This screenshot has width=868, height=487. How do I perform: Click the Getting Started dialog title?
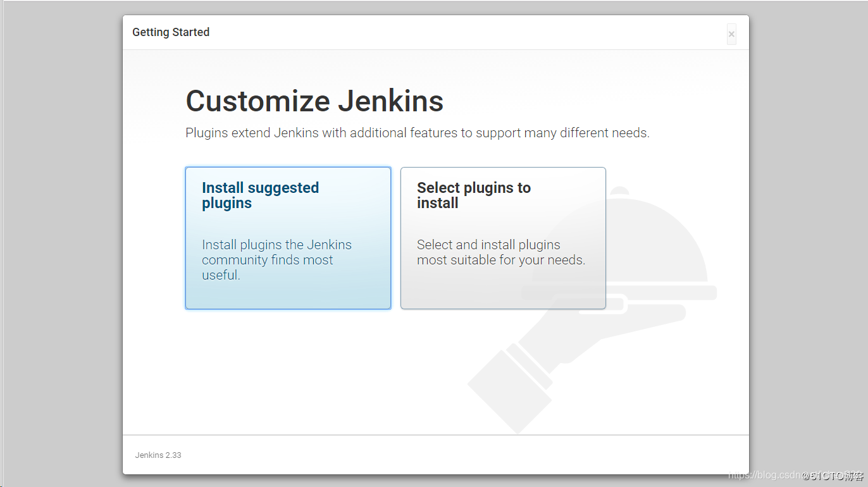point(171,32)
